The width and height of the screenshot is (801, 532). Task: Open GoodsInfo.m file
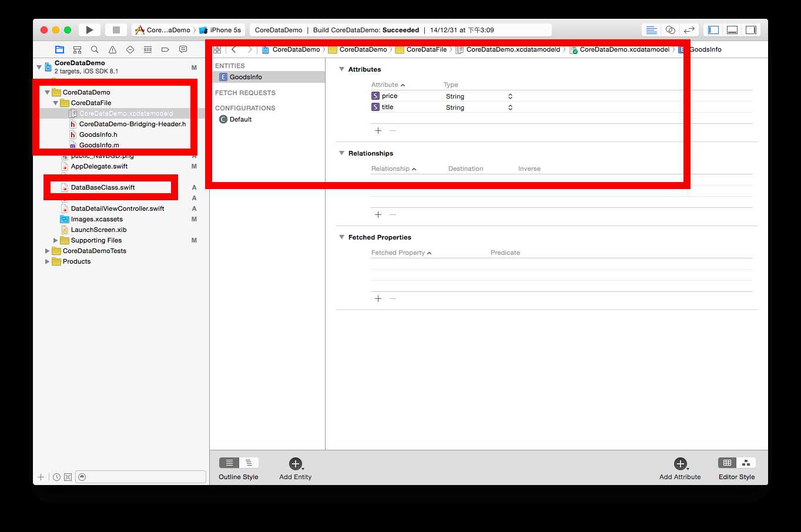99,145
